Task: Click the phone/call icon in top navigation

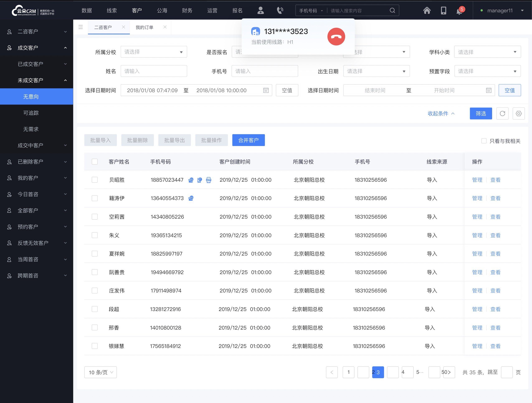Action: 280,10
